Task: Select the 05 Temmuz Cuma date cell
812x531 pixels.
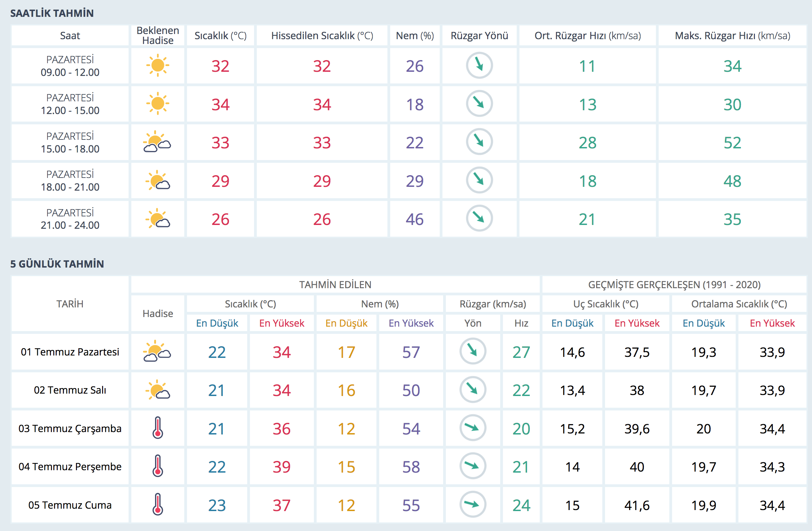Action: 70,505
